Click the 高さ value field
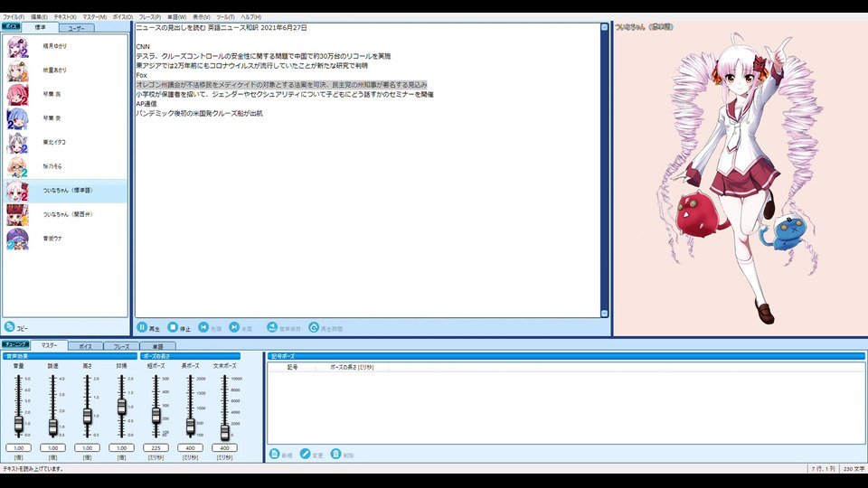Viewport: 868px width, 488px height. [87, 447]
